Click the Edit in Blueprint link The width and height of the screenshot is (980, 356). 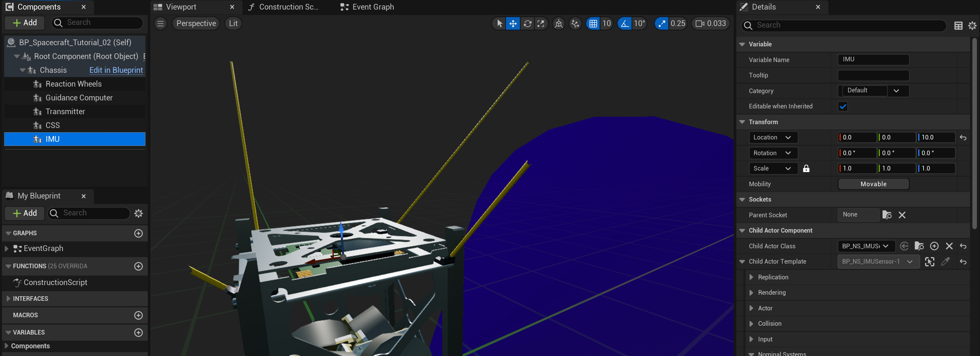[116, 70]
